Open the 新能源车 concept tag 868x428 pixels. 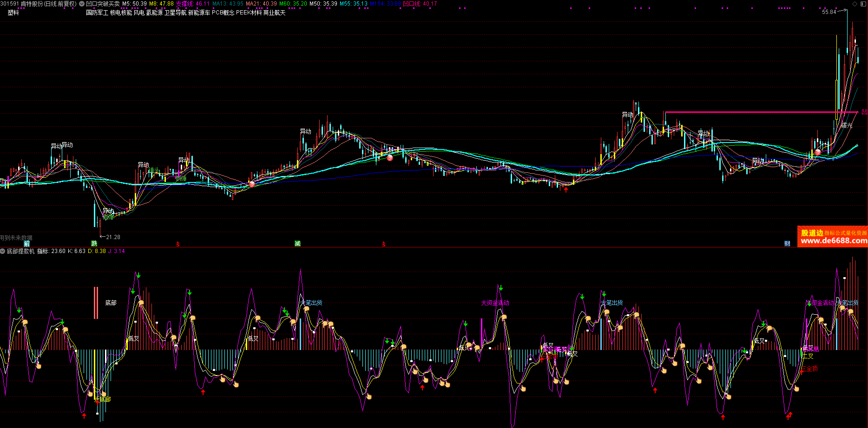(199, 13)
